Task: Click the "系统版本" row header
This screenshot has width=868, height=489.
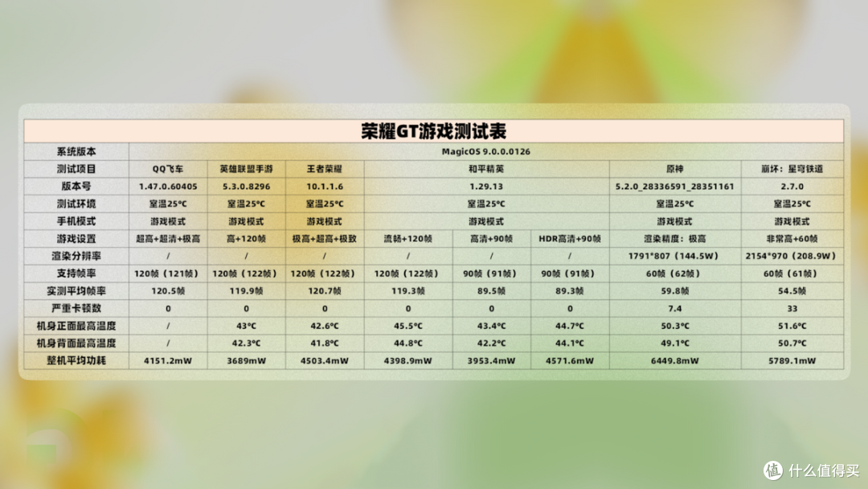Action: 76,151
